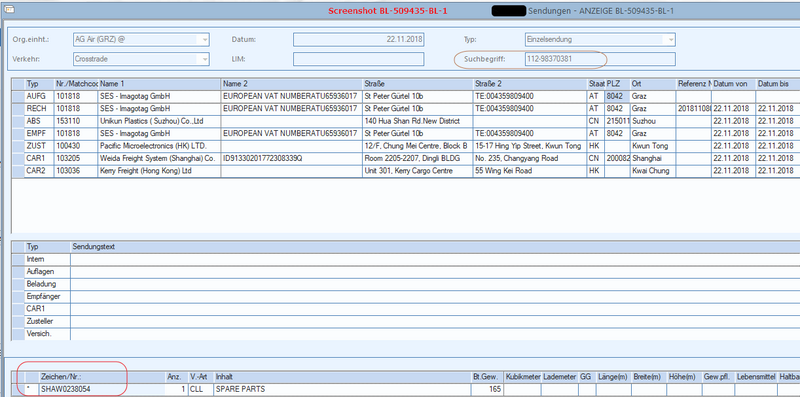Click the Ort column header
This screenshot has height=397, width=800.
click(653, 84)
